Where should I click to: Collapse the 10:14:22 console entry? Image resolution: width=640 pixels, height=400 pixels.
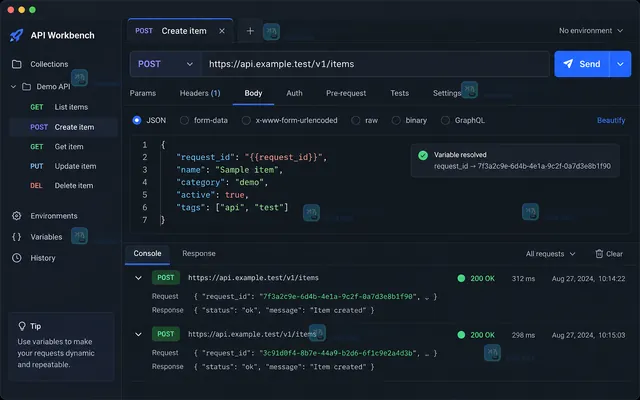pos(138,278)
